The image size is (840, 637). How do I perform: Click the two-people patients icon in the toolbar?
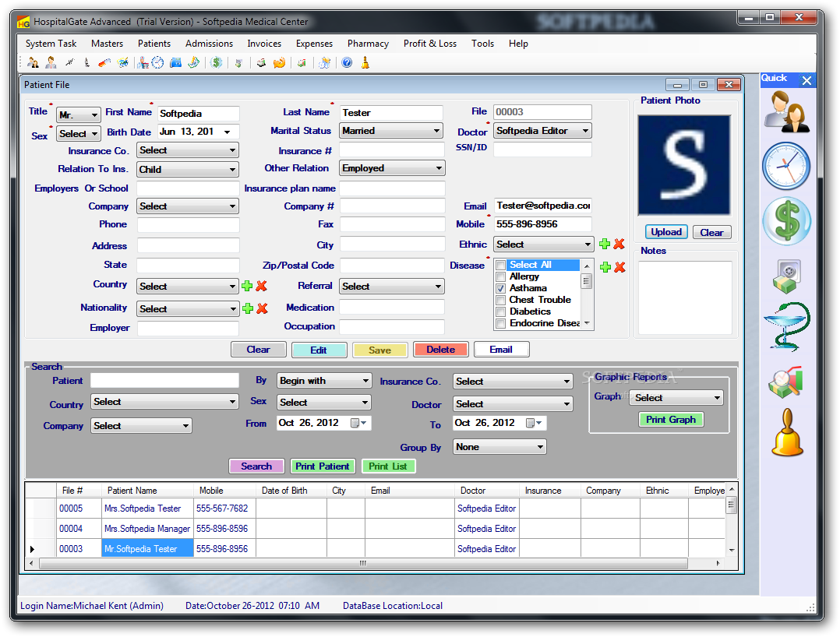pyautogui.click(x=33, y=62)
